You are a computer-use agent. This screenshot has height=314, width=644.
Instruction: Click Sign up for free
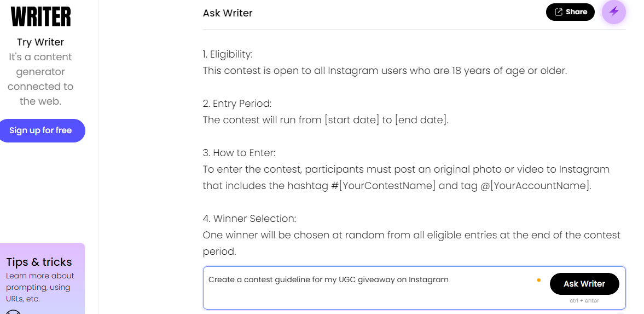[40, 130]
